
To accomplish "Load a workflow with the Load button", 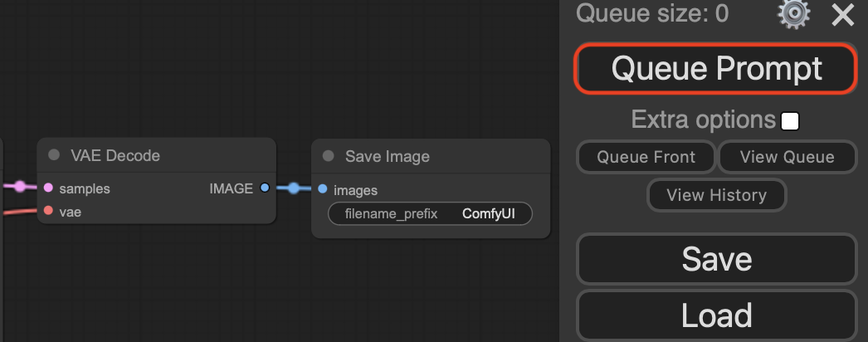I will [x=715, y=315].
